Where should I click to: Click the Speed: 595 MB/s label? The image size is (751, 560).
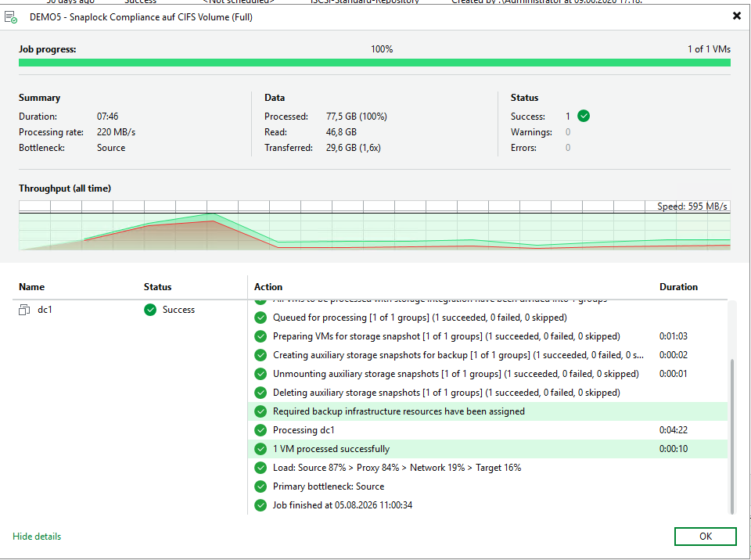tap(692, 206)
